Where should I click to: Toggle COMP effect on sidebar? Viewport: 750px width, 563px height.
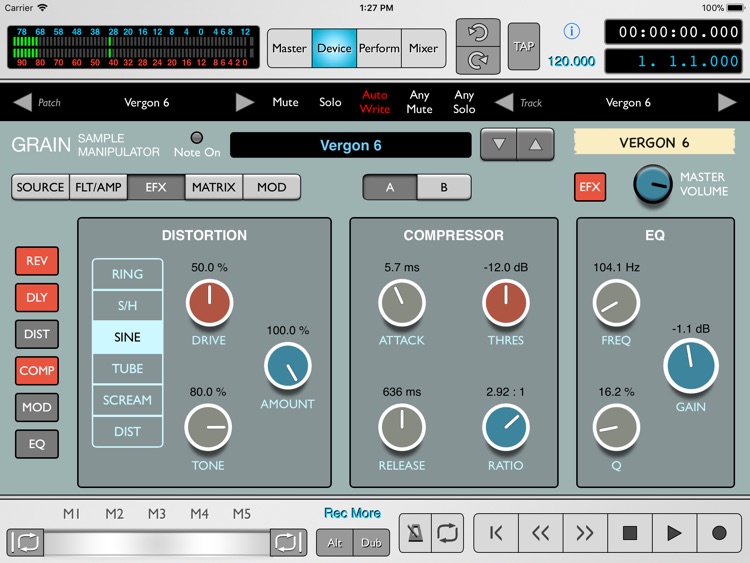click(x=37, y=371)
